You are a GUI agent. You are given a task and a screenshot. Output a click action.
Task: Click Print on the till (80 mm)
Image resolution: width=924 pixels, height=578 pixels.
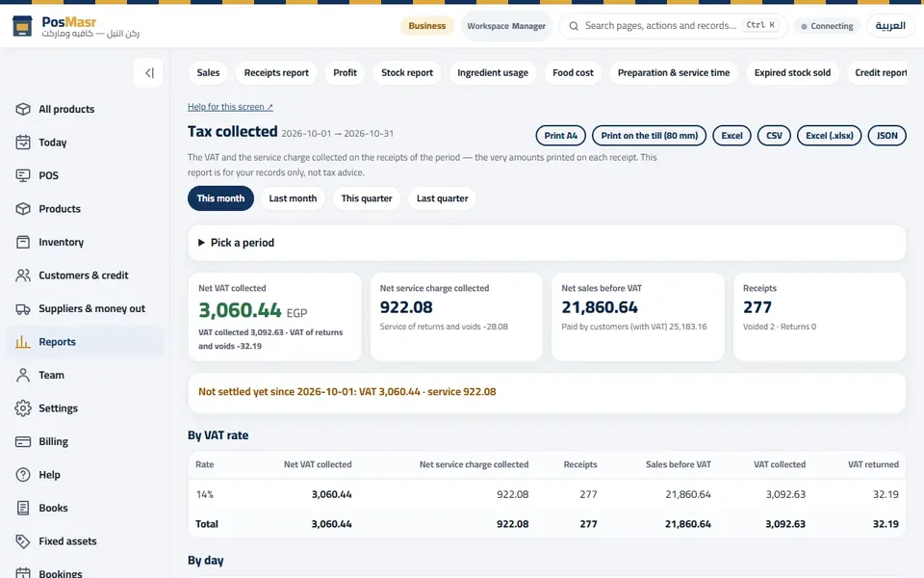coord(650,136)
